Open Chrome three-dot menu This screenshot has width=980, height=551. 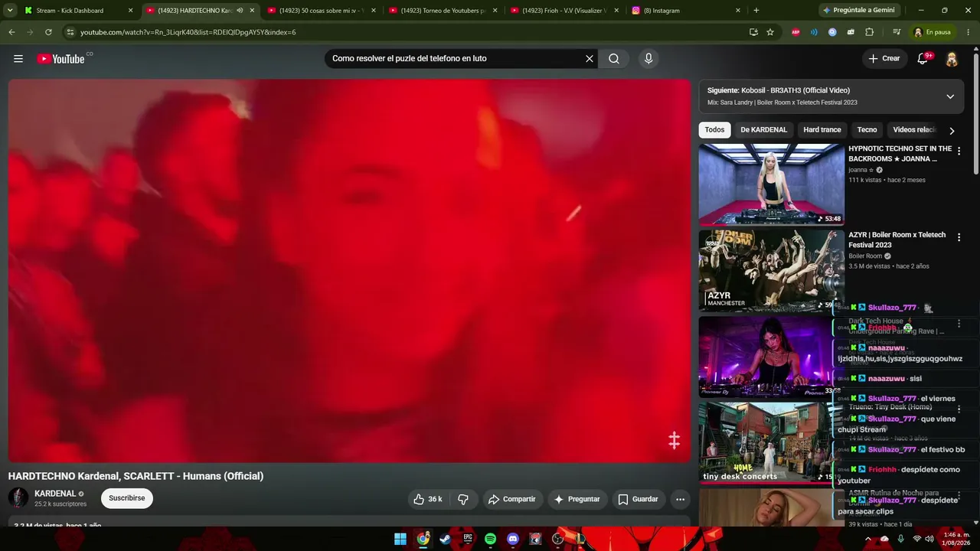969,32
